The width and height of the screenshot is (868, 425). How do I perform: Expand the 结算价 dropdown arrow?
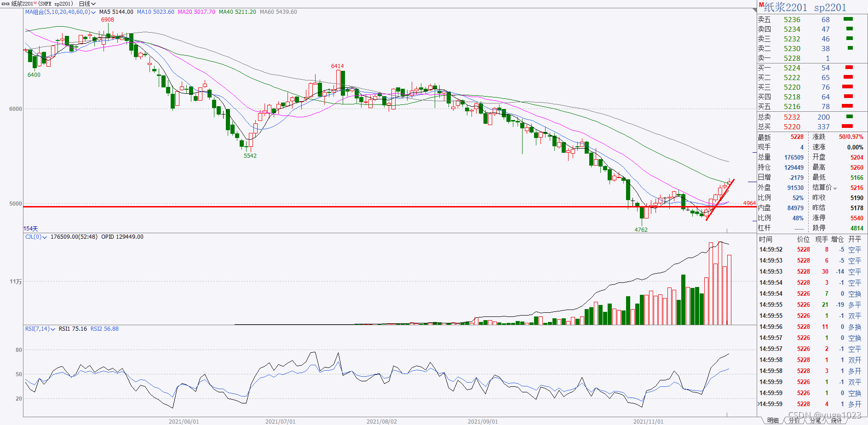pos(835,188)
